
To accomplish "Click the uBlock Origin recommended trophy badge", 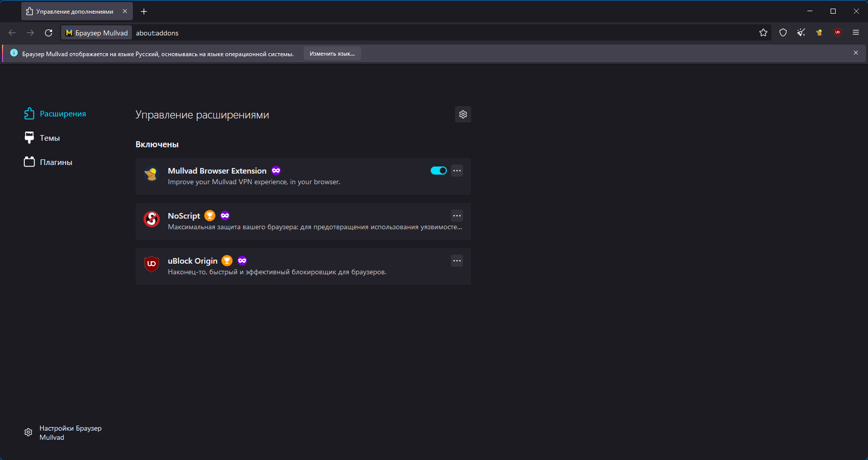I will click(x=227, y=261).
